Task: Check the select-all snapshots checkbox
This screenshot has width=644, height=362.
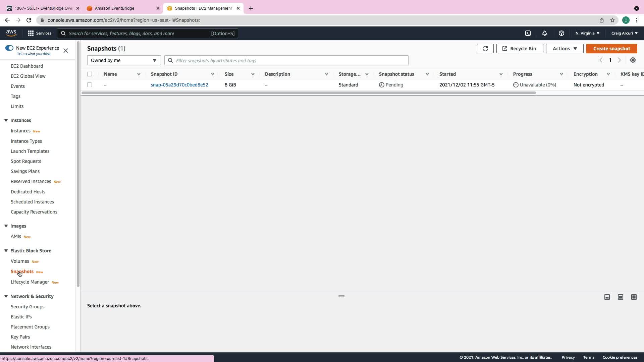Action: (x=90, y=74)
